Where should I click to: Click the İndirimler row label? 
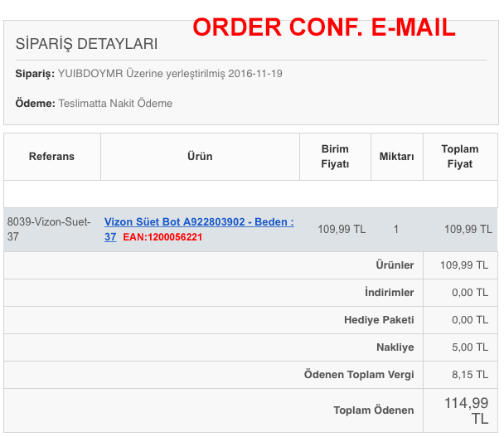click(390, 292)
